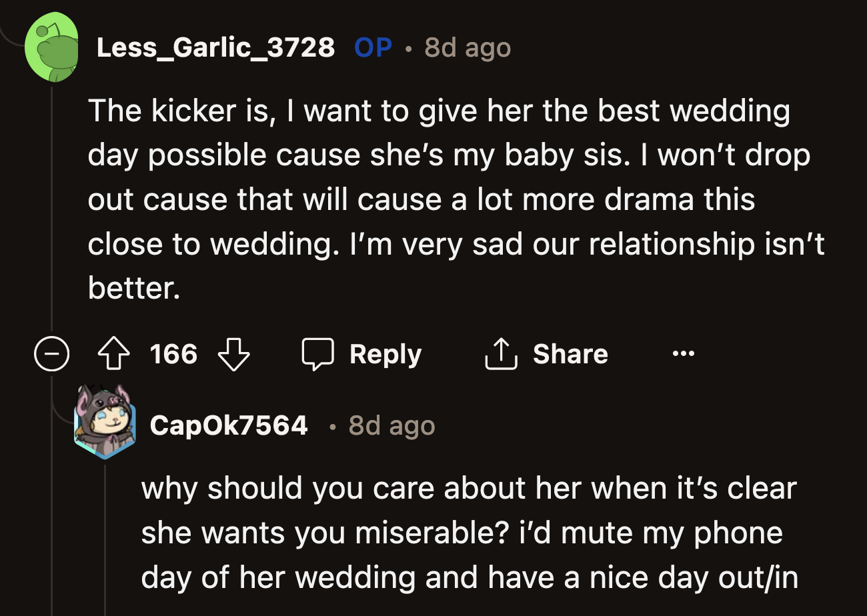Image resolution: width=867 pixels, height=616 pixels.
Task: Click the share arrow icon
Action: (x=500, y=354)
